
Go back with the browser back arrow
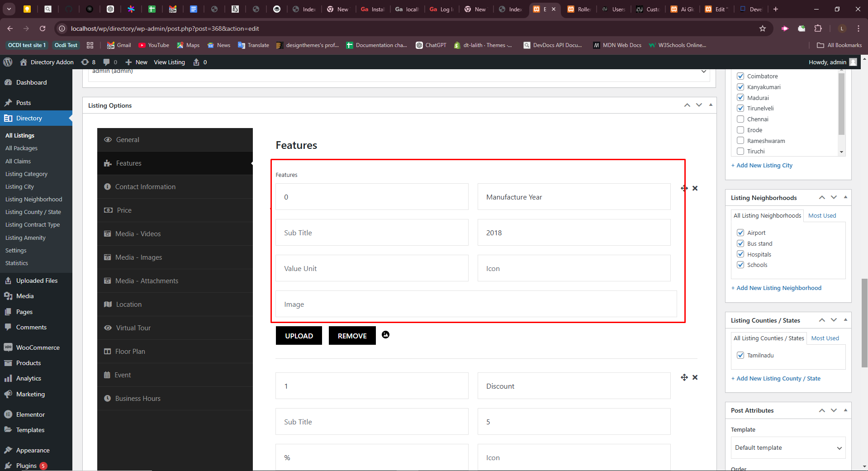click(10, 29)
